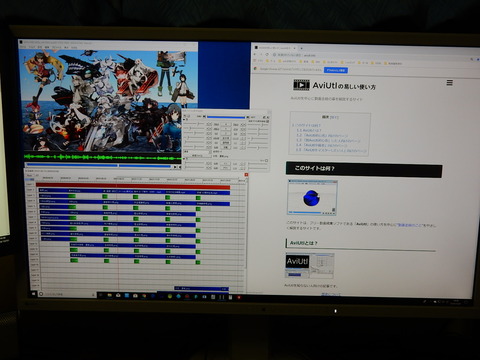
Task: Select the long red clip on Layer 1
Action: pyautogui.click(x=133, y=186)
